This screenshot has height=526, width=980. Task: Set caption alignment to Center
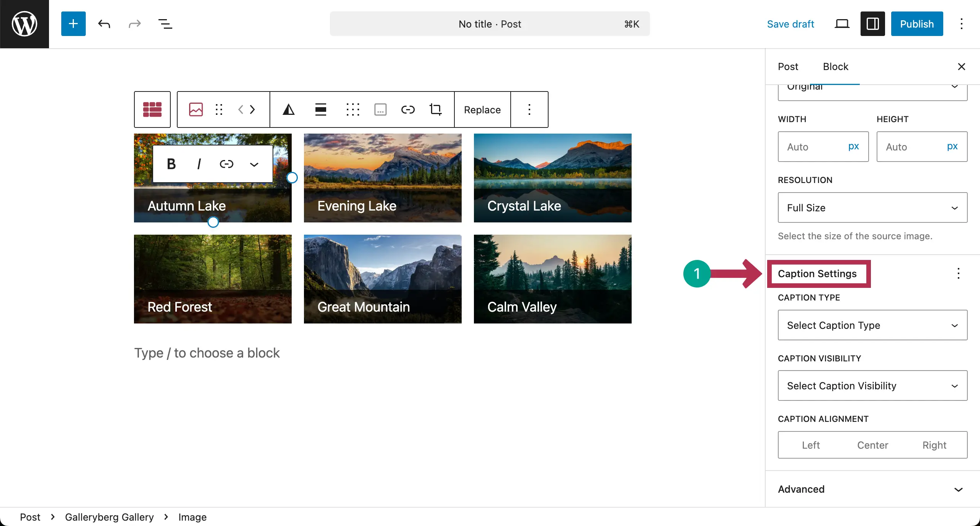(x=872, y=445)
